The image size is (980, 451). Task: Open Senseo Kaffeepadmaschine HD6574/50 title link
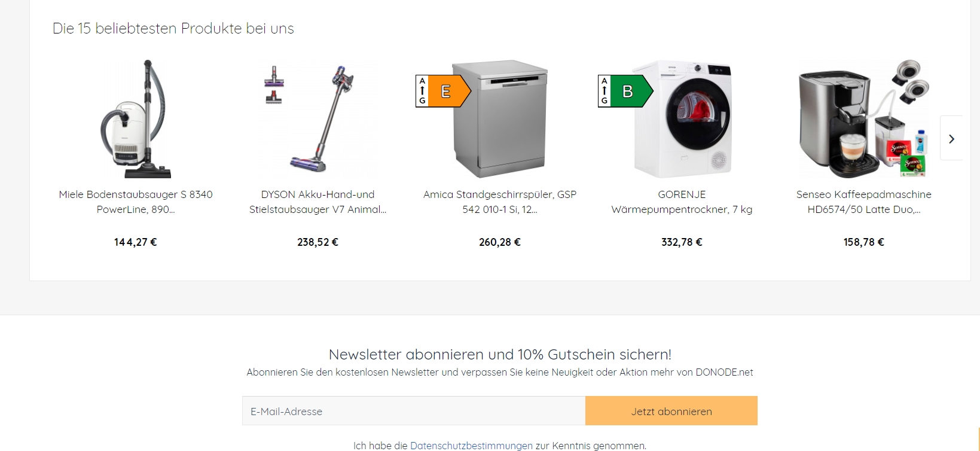coord(864,202)
